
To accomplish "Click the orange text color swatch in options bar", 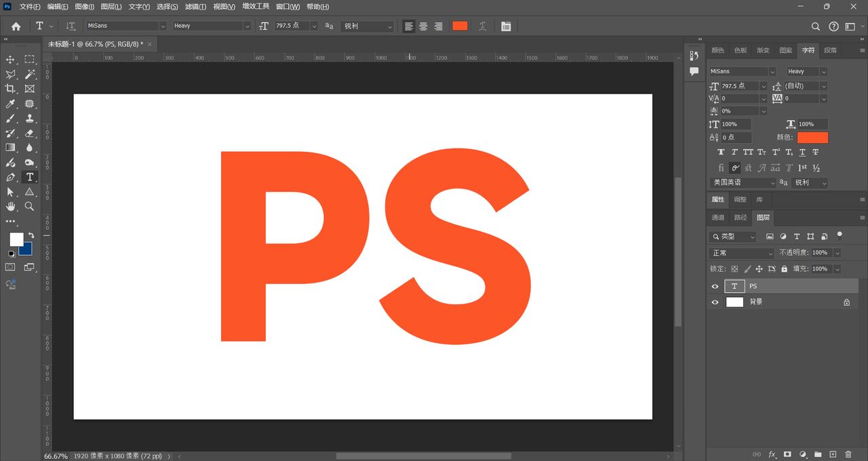I will pos(460,26).
